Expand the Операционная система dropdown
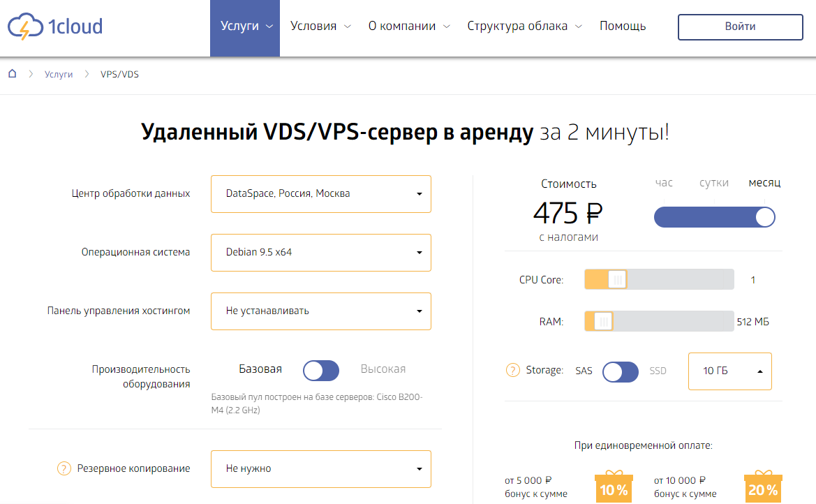The height and width of the screenshot is (504, 816). coord(321,252)
